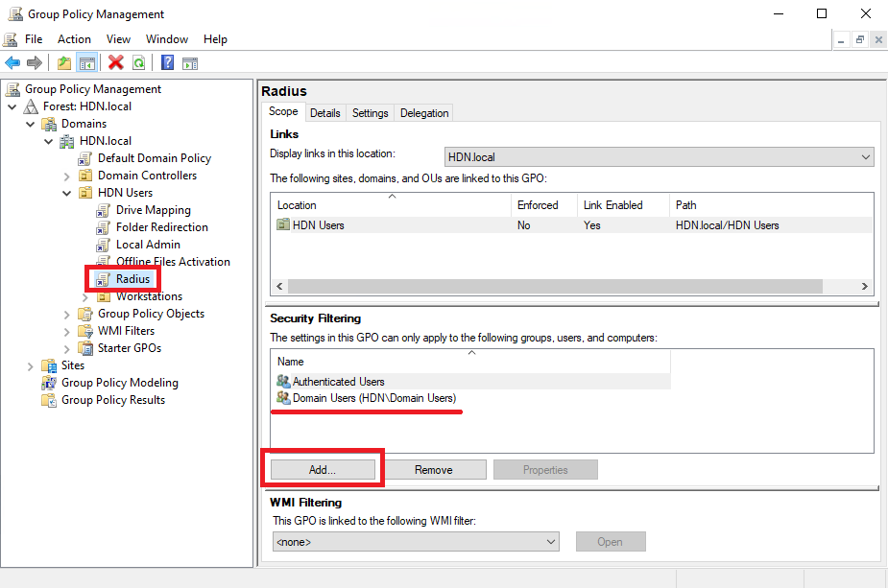The width and height of the screenshot is (888, 588).
Task: Click the red Delete X toolbar icon
Action: pyautogui.click(x=116, y=62)
